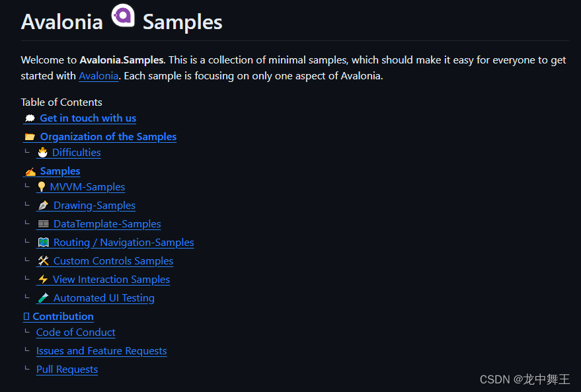Navigate to Organization of the Samples
This screenshot has height=392, width=581.
pos(108,137)
